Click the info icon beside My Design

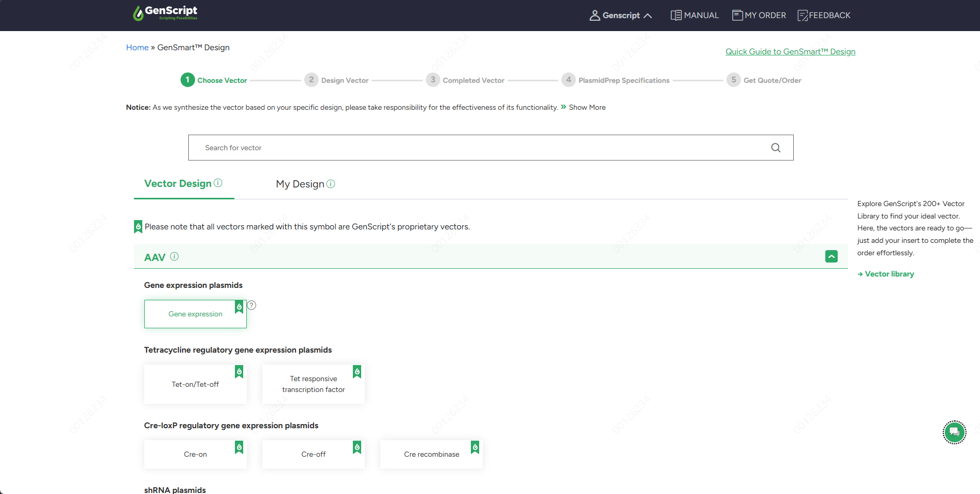coord(331,184)
